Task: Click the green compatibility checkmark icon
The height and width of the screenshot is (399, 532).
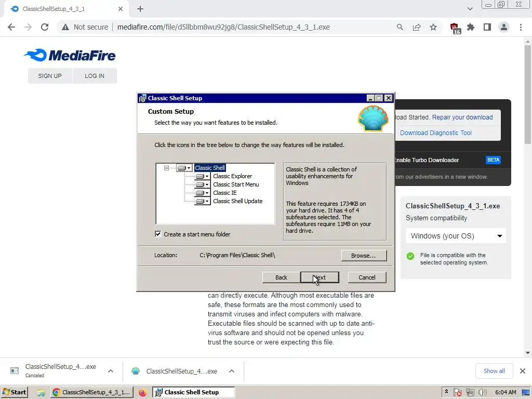Action: click(x=410, y=256)
